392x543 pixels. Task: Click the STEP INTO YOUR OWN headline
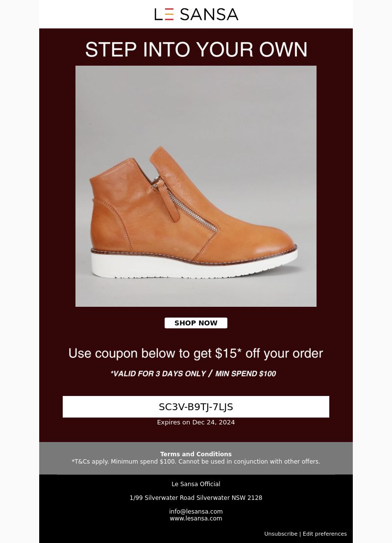tap(196, 49)
